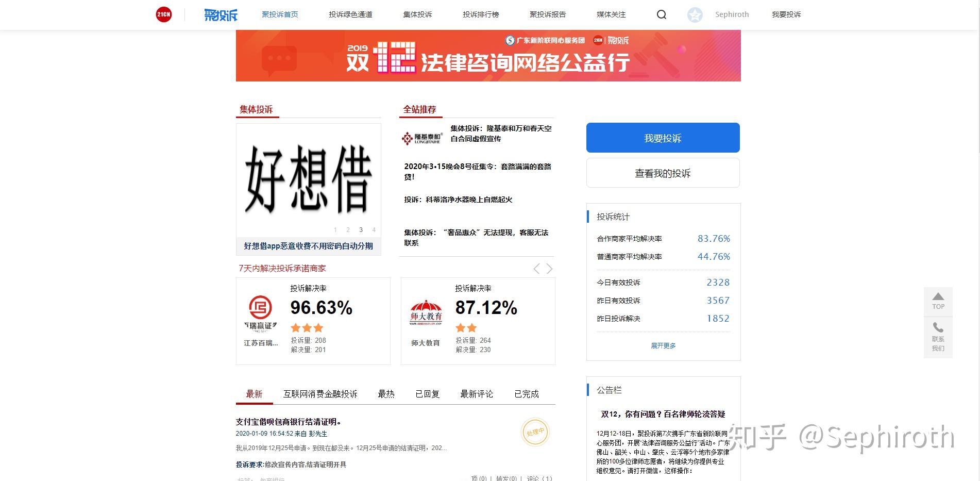Screen dimensions: 980x481
Task: Expand statistics with 展开更多
Action: point(663,346)
